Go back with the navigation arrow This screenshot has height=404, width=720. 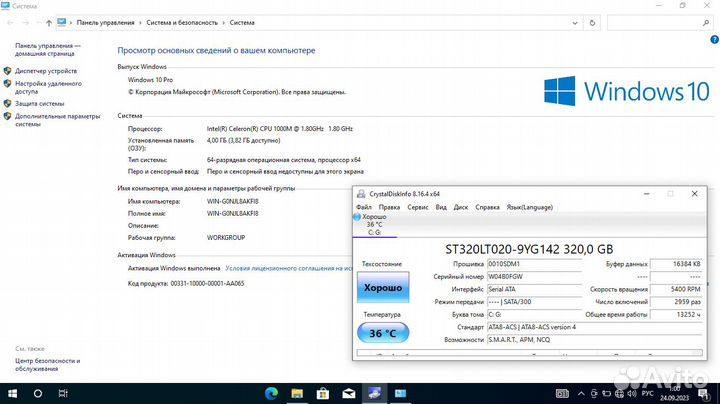pos(10,22)
